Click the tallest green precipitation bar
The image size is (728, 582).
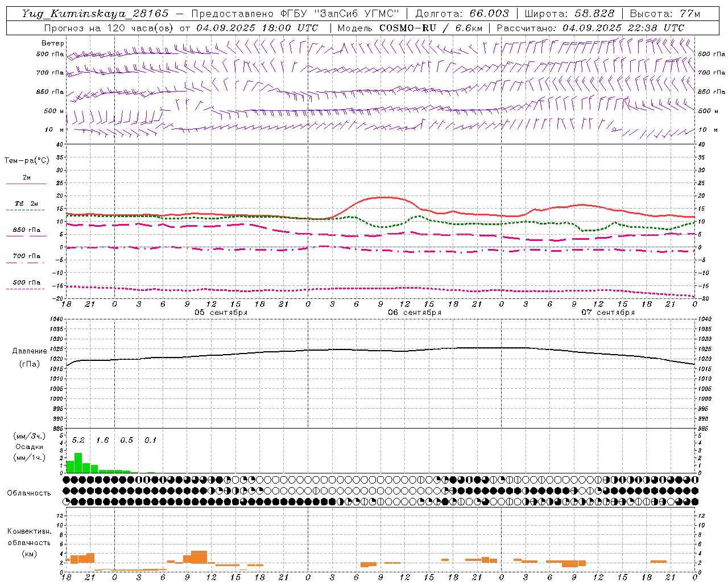78,463
